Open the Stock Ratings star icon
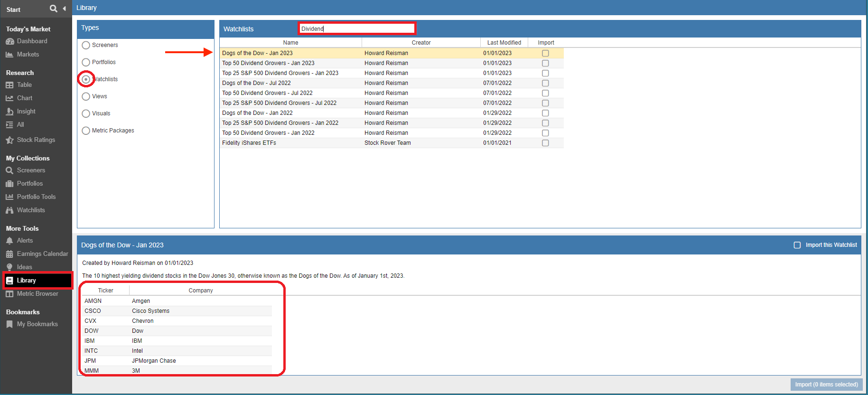 pyautogui.click(x=9, y=140)
